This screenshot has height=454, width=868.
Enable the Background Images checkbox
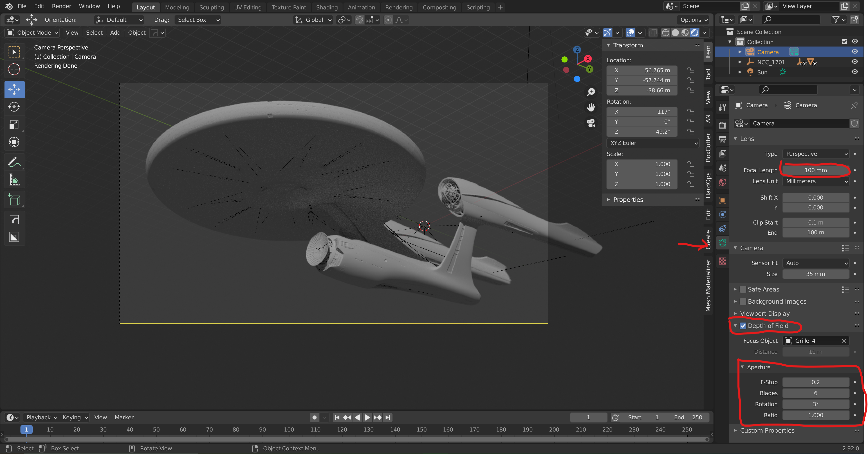743,301
